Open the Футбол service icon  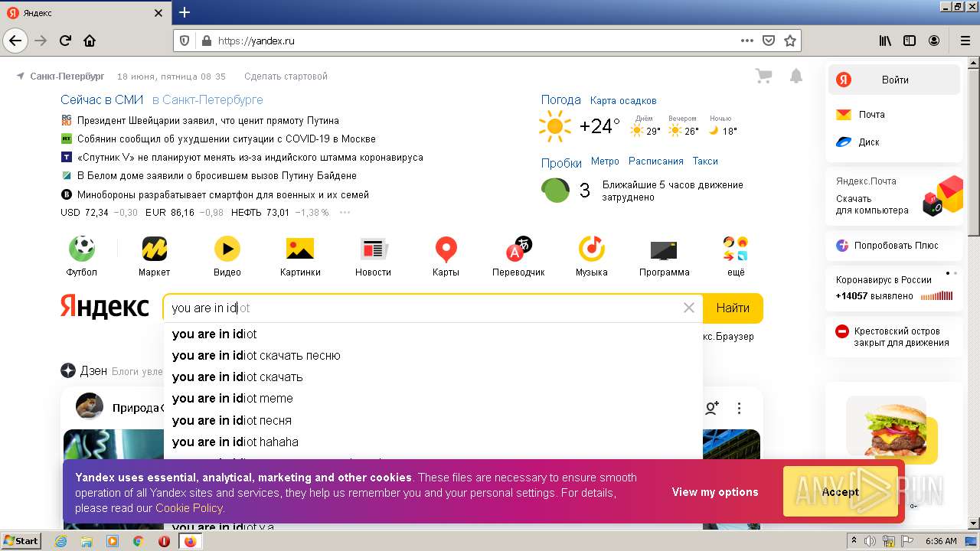[x=82, y=249]
